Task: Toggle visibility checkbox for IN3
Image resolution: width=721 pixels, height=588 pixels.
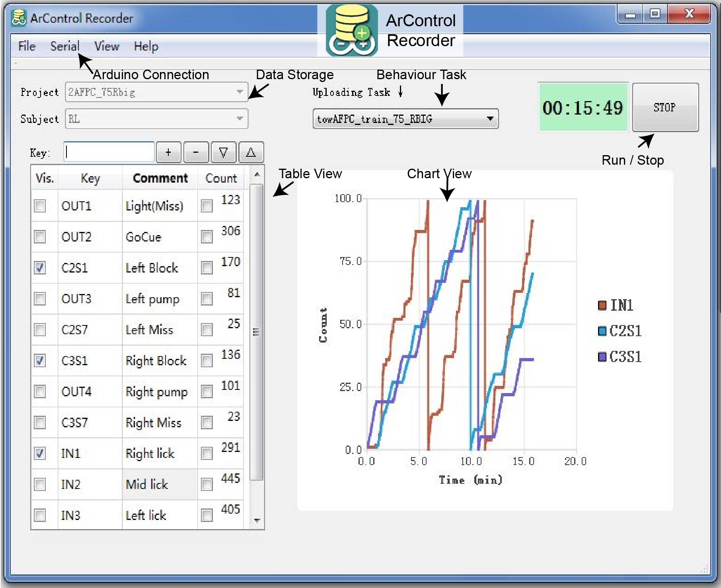Action: [x=40, y=516]
